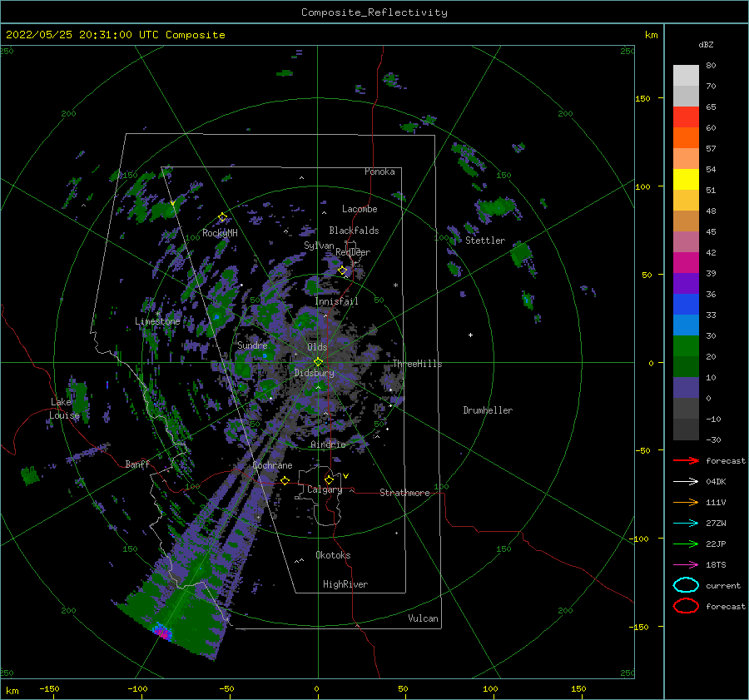749x700 pixels.
Task: Click the Strathmore town label
Action: coord(404,493)
